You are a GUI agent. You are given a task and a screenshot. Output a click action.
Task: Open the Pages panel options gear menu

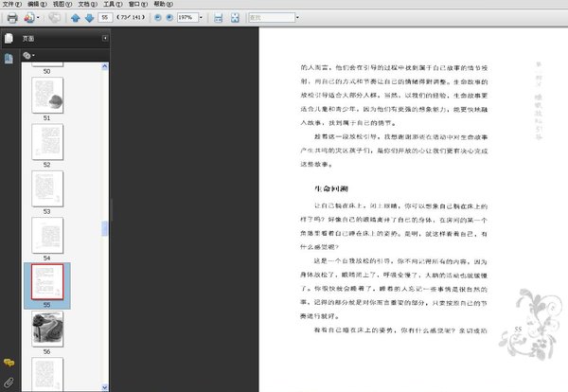pyautogui.click(x=28, y=56)
